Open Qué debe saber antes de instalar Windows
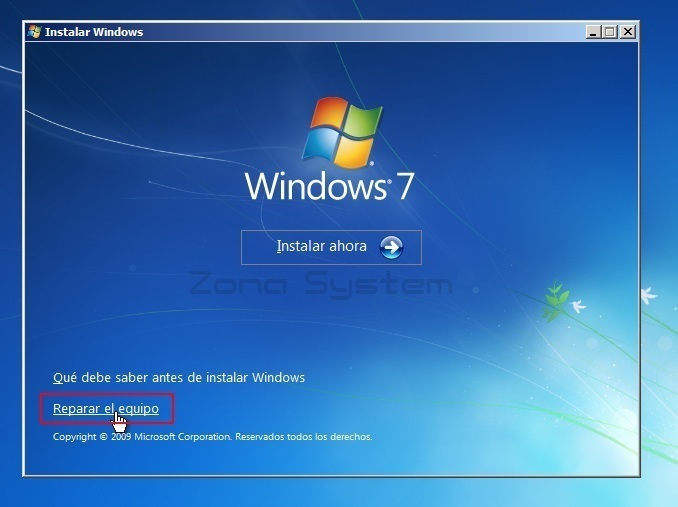The image size is (678, 507). click(179, 377)
